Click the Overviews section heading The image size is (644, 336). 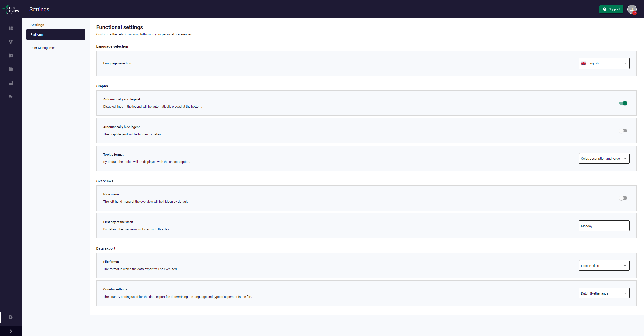pyautogui.click(x=105, y=181)
